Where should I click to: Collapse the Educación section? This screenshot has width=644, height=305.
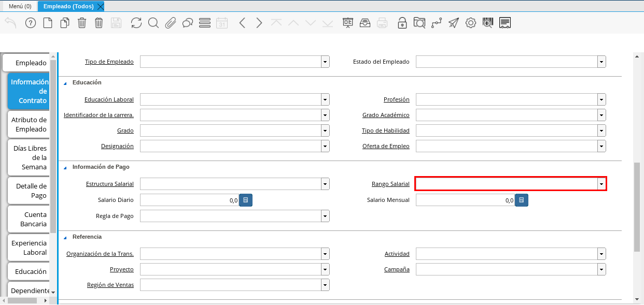65,83
